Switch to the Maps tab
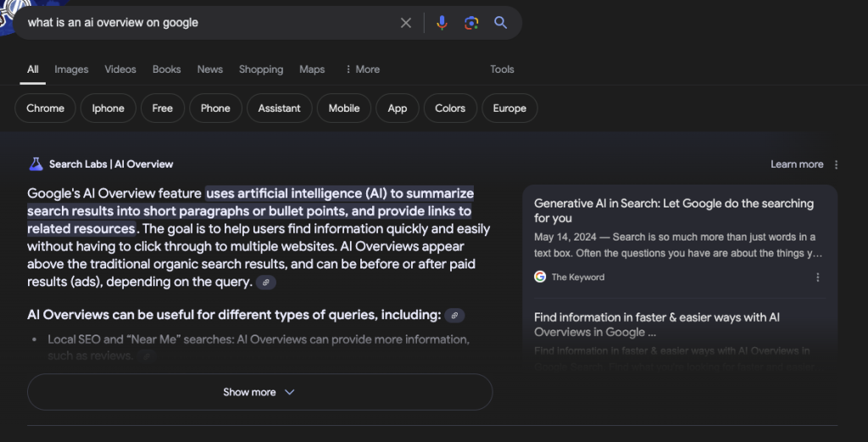868x442 pixels. (312, 69)
